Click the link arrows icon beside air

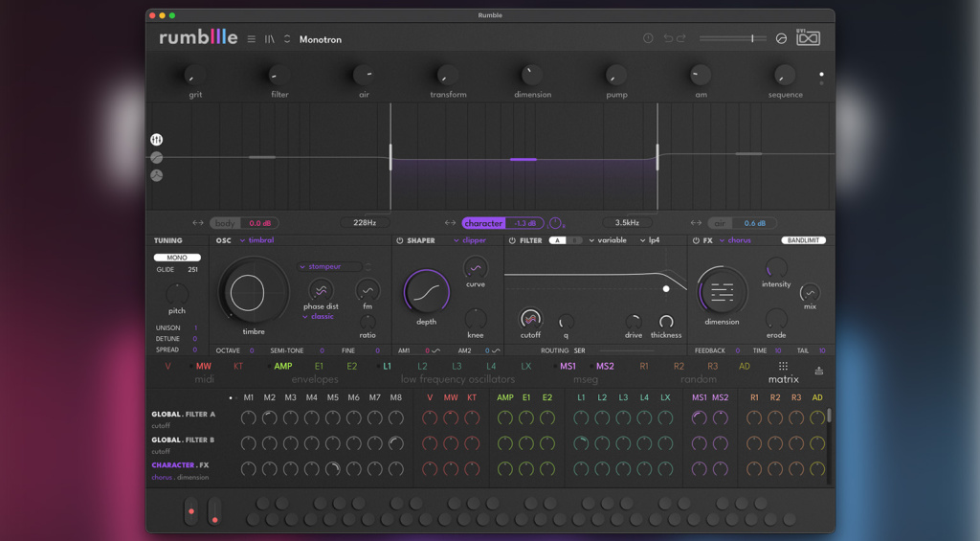point(696,223)
